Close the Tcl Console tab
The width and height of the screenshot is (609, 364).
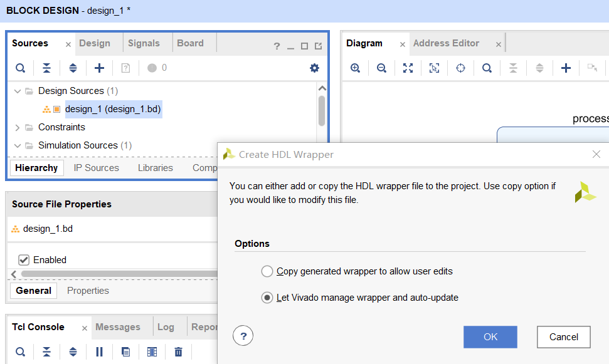pyautogui.click(x=84, y=328)
